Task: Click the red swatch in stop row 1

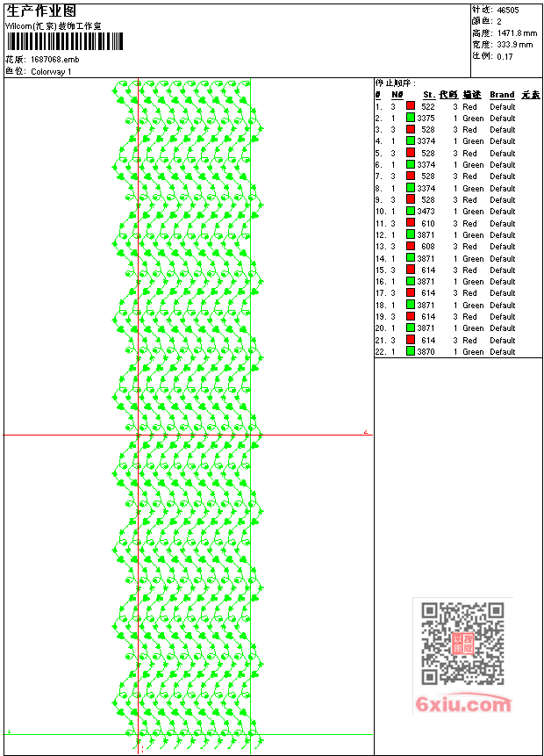Action: (x=410, y=105)
